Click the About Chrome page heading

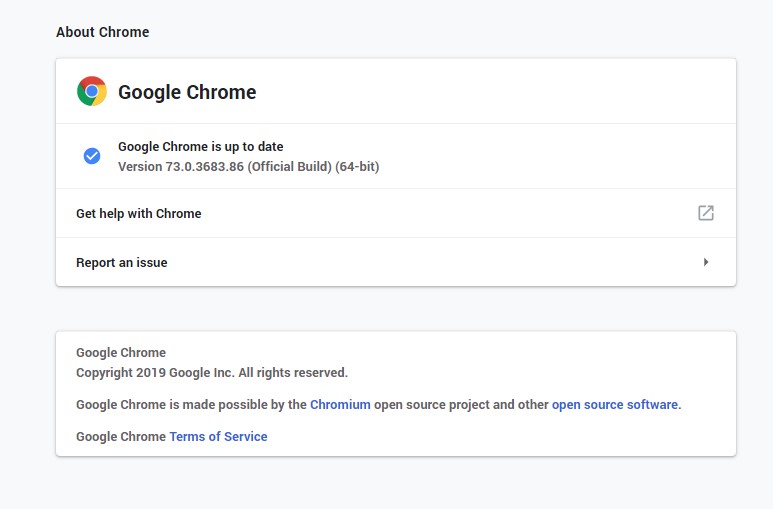click(x=102, y=32)
